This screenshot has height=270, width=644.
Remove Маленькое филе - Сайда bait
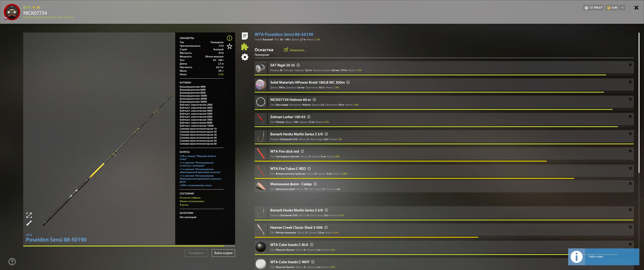630,184
